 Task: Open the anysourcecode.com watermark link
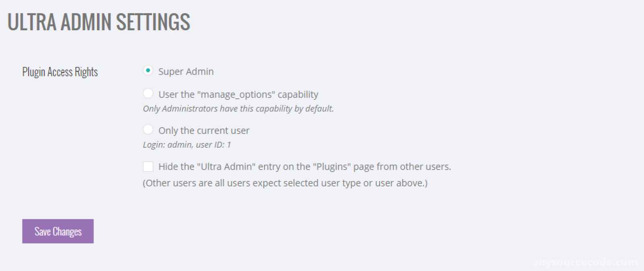(584, 263)
